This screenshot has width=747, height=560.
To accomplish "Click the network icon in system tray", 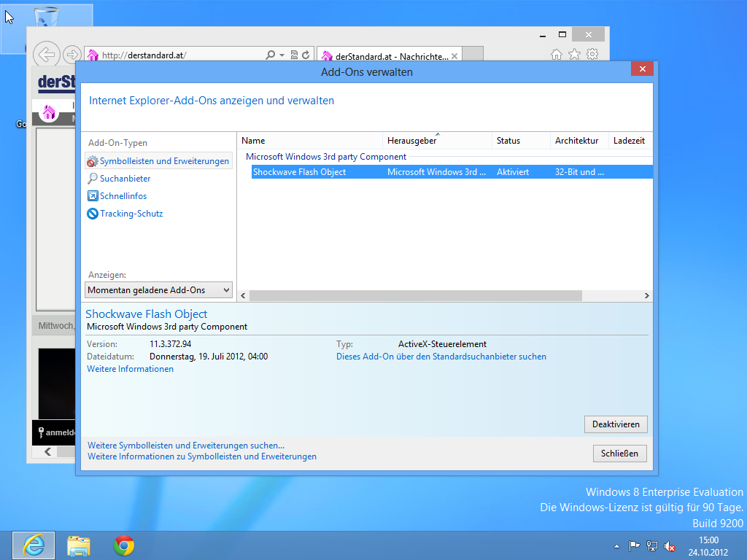I will pos(651,546).
